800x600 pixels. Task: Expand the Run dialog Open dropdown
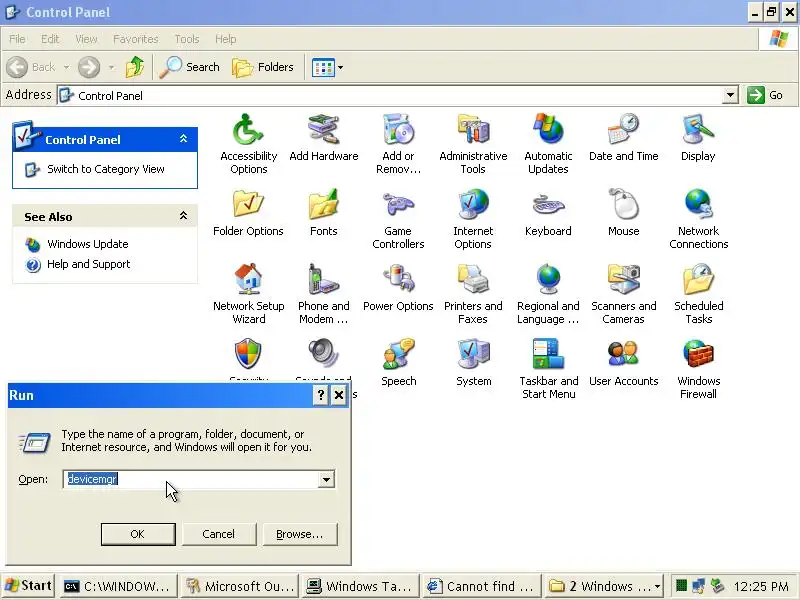(x=326, y=479)
